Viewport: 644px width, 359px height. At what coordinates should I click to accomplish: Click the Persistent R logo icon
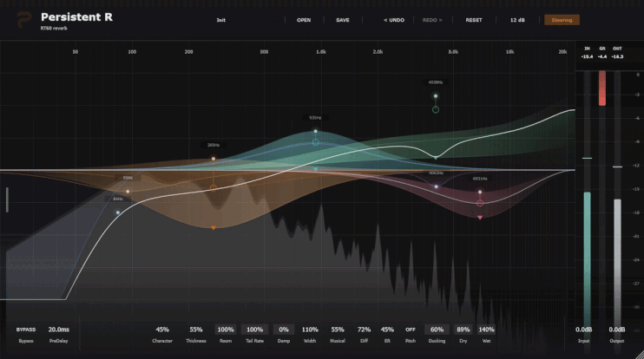click(24, 20)
